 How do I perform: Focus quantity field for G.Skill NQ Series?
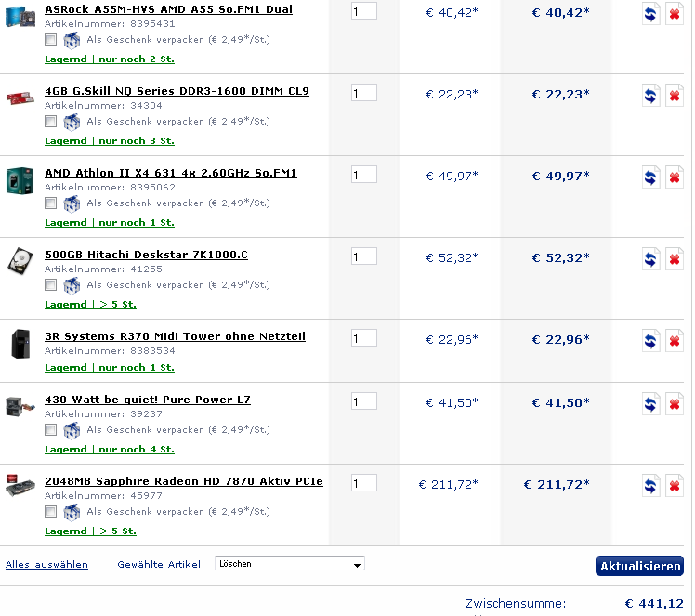coord(364,93)
